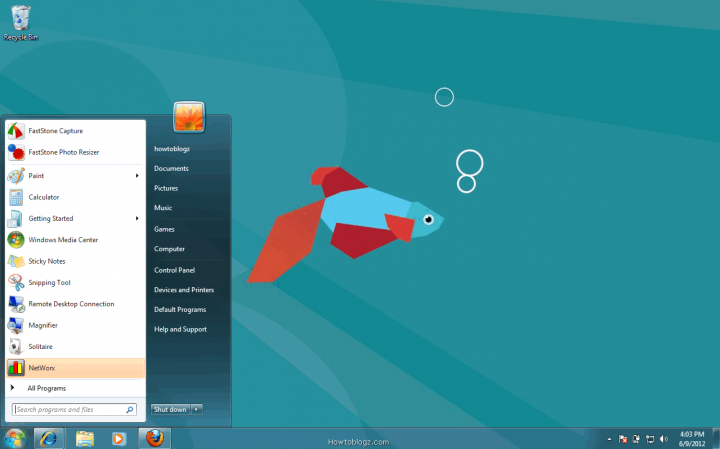The image size is (720, 449).
Task: Open Sticky Notes
Action: point(46,261)
